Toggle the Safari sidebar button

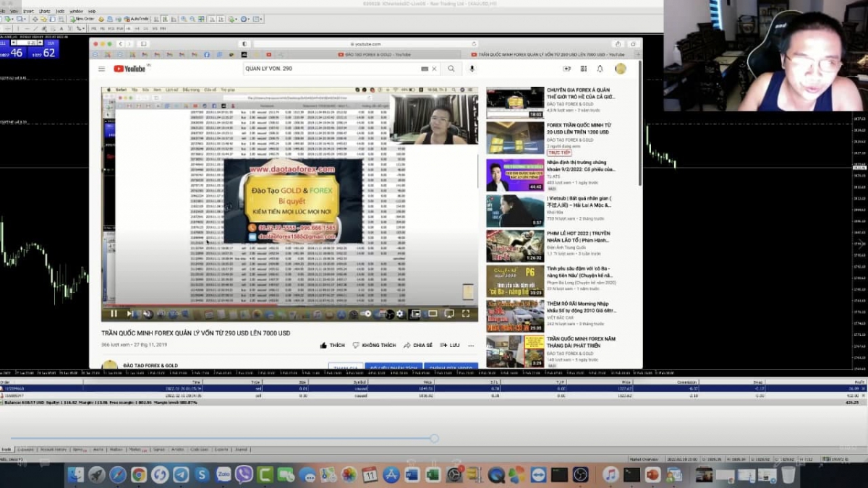coord(143,44)
